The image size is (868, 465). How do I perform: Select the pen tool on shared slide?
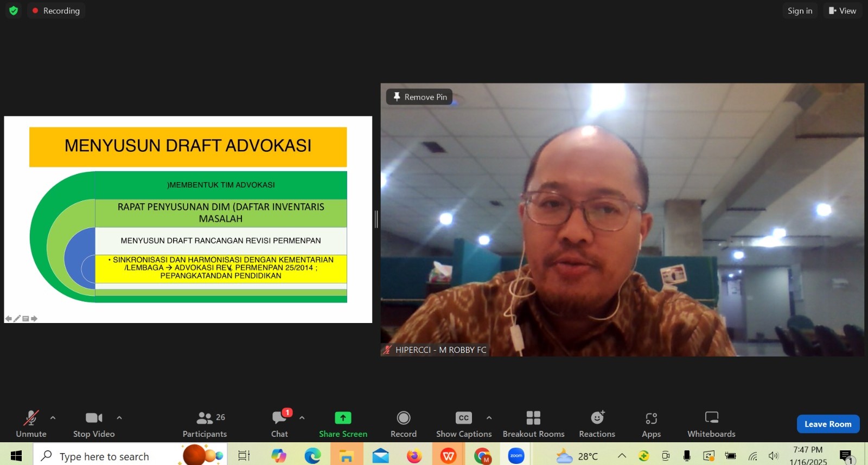tap(17, 319)
